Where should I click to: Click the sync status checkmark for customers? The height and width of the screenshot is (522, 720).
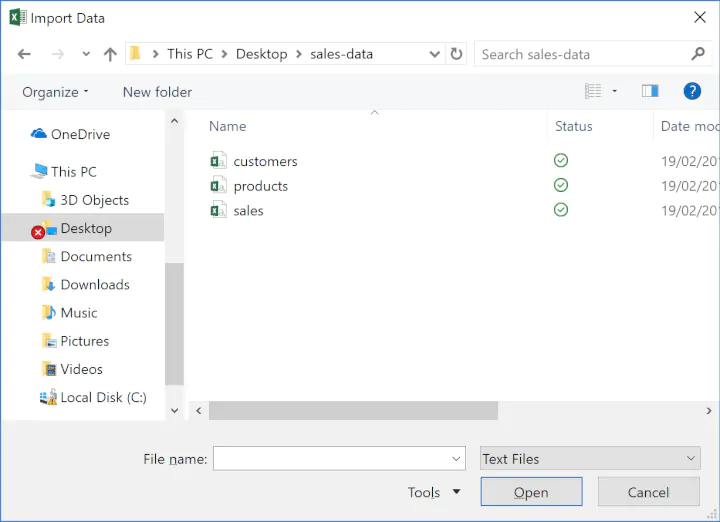point(561,160)
